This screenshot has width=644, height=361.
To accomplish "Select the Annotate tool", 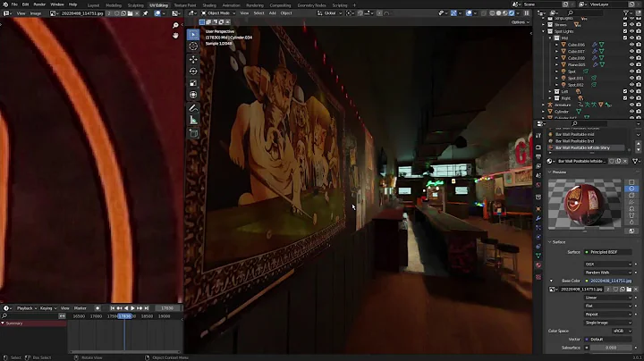I will [193, 108].
